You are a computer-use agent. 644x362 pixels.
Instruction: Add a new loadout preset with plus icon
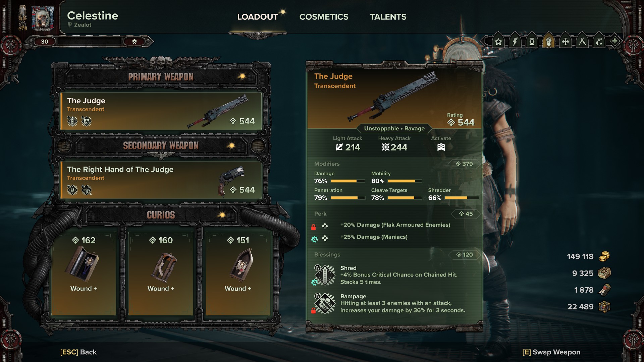click(x=615, y=42)
